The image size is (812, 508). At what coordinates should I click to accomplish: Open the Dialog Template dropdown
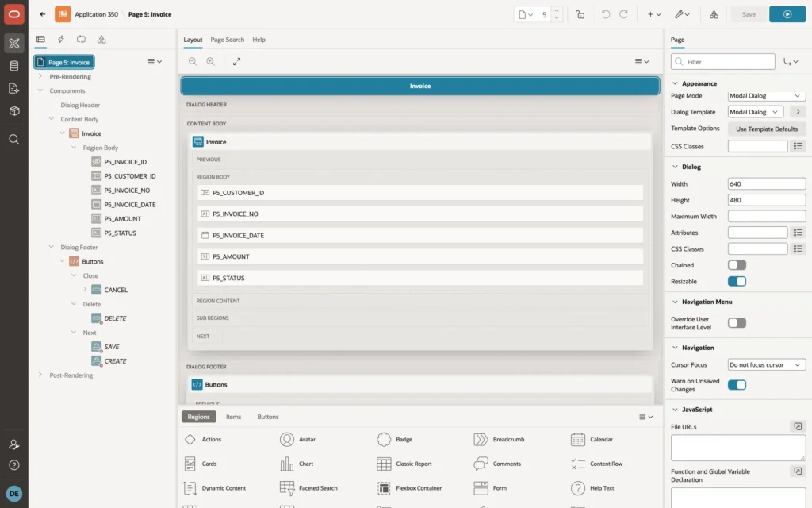[756, 112]
